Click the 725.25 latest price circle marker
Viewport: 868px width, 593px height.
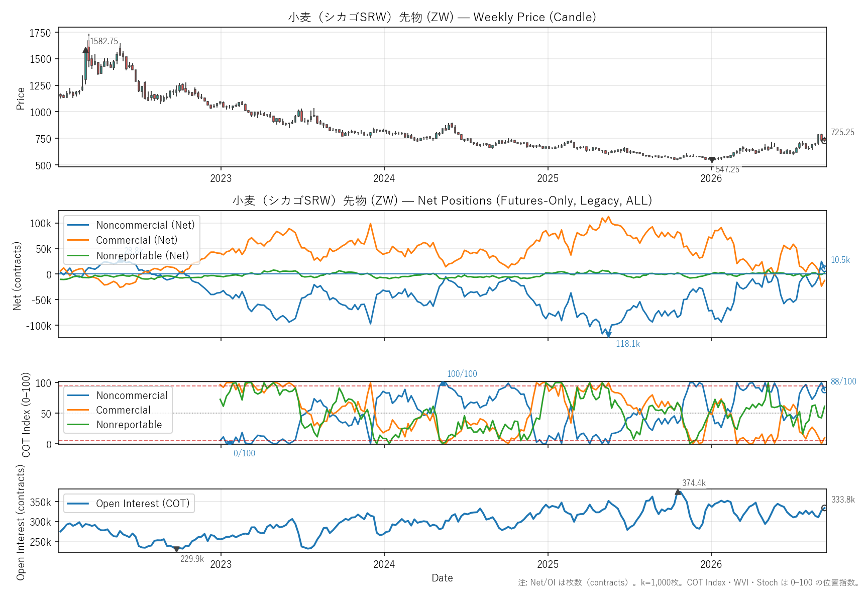pyautogui.click(x=824, y=141)
